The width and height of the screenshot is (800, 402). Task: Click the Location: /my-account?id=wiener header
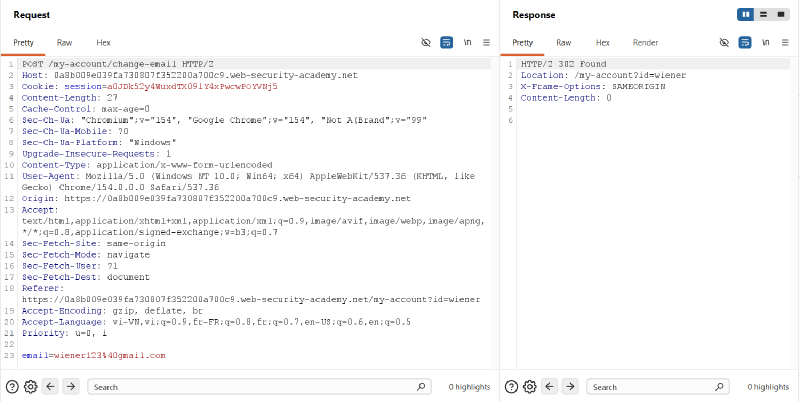pos(603,76)
